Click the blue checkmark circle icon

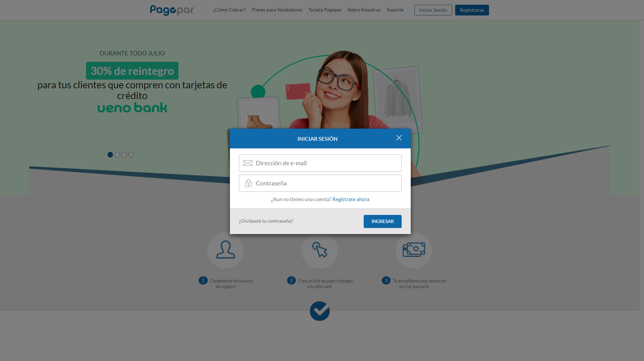[320, 311]
